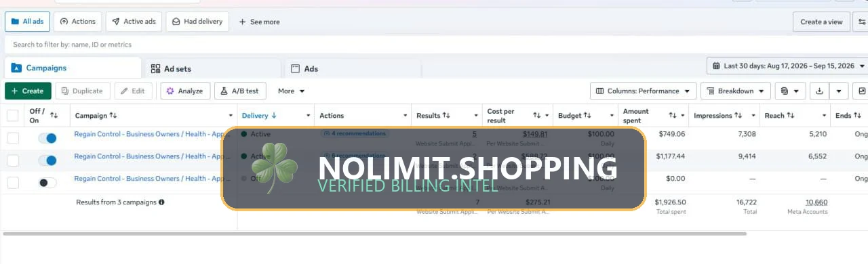
Task: Open the Actions column options arrow
Action: point(406,116)
